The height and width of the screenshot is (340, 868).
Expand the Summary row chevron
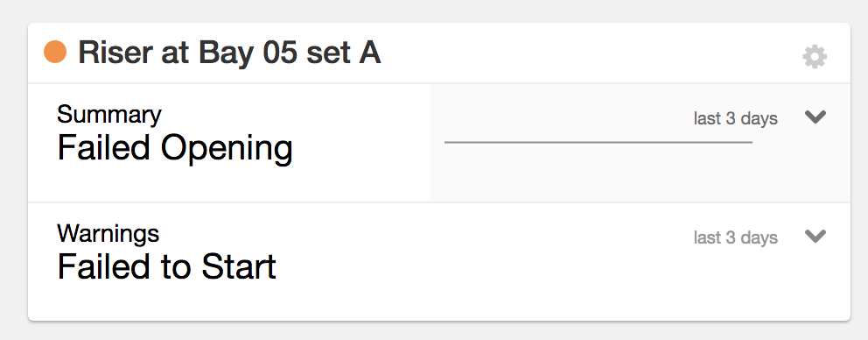815,117
